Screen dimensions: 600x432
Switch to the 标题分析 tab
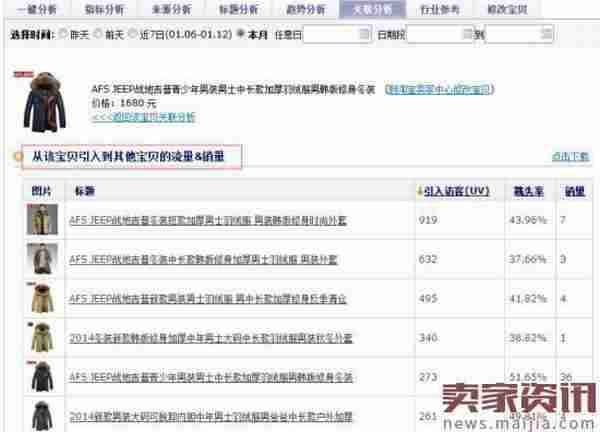238,9
